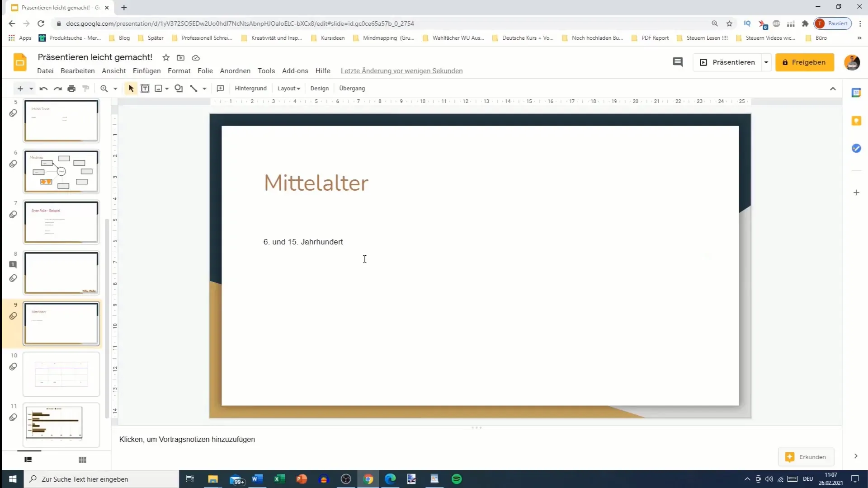
Task: Open Excel from the taskbar
Action: [x=279, y=479]
